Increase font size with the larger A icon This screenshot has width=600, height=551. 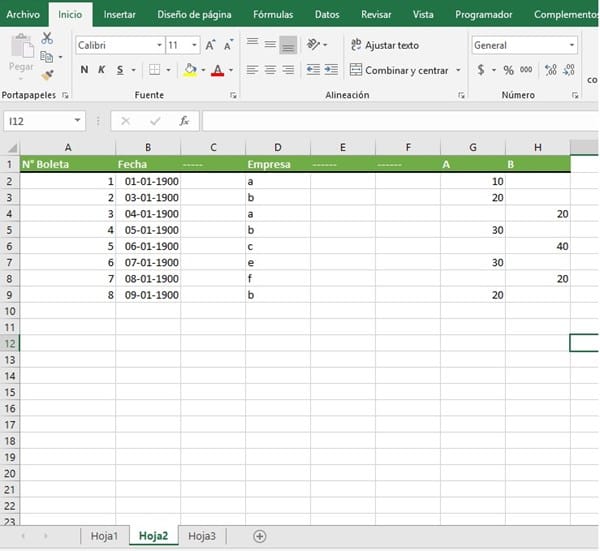(x=210, y=46)
